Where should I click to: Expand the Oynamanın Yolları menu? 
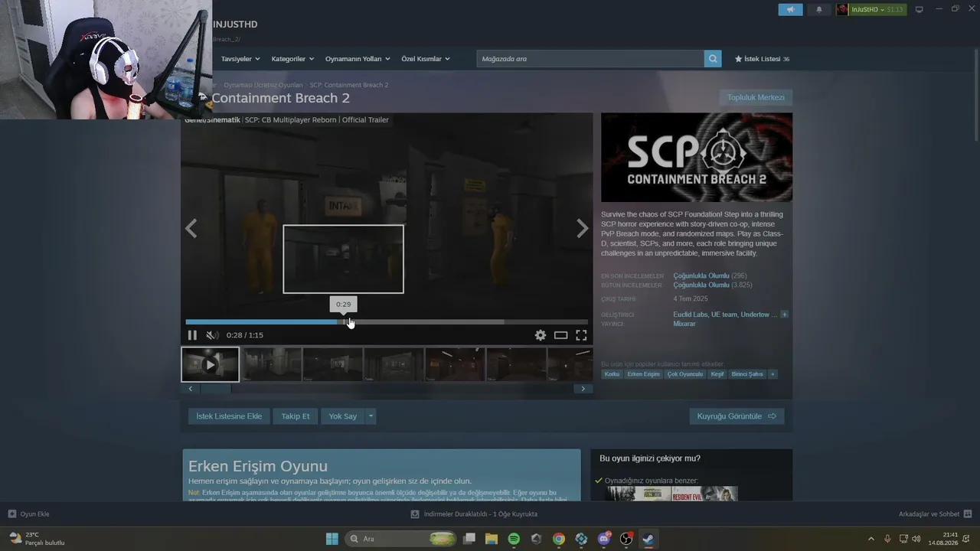pos(358,59)
